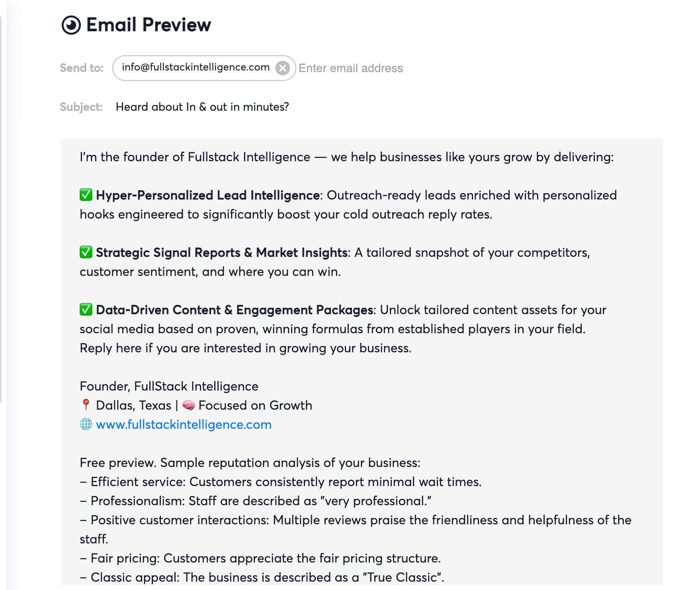Click the Subject line text

202,107
